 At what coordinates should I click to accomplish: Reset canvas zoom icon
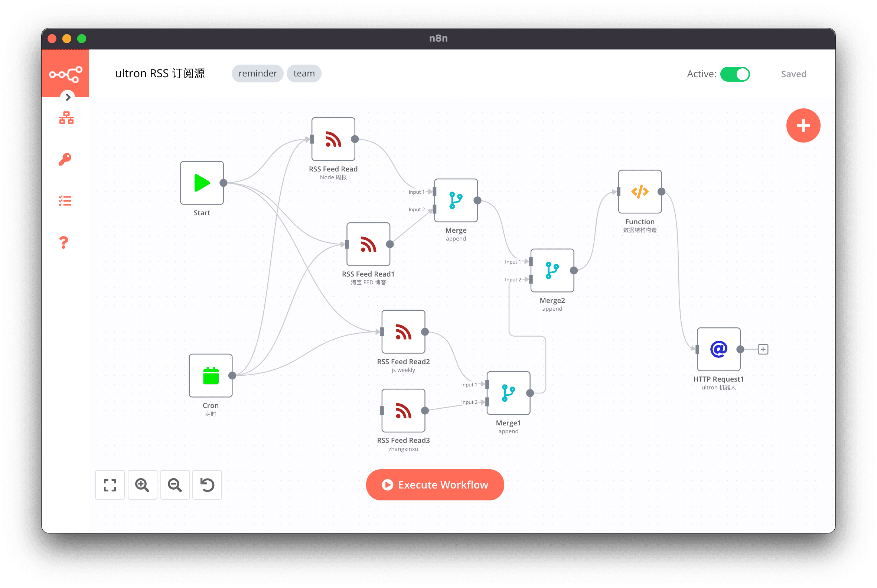pyautogui.click(x=207, y=485)
